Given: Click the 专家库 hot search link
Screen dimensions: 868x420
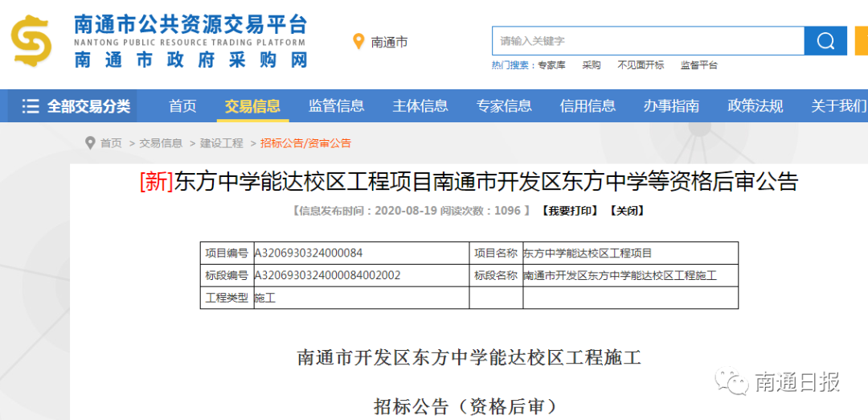Looking at the screenshot, I should (551, 65).
